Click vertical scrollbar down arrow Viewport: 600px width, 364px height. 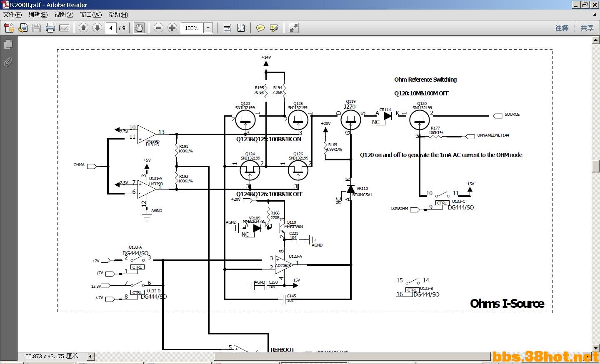pos(596,348)
